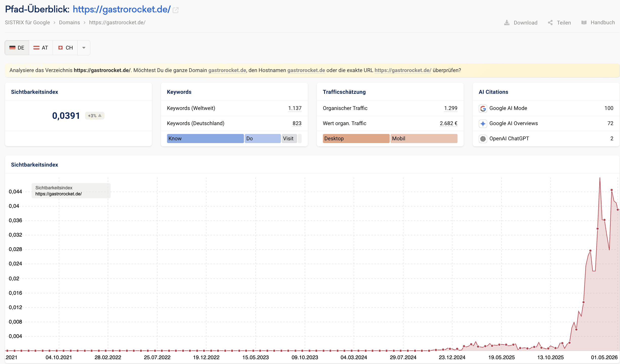Click the https://gastrorocket.de/ breadcrumb
The image size is (620, 364).
(117, 22)
